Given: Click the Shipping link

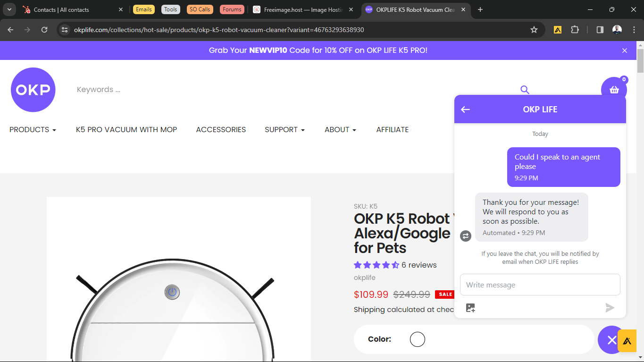Looking at the screenshot, I should click(369, 310).
